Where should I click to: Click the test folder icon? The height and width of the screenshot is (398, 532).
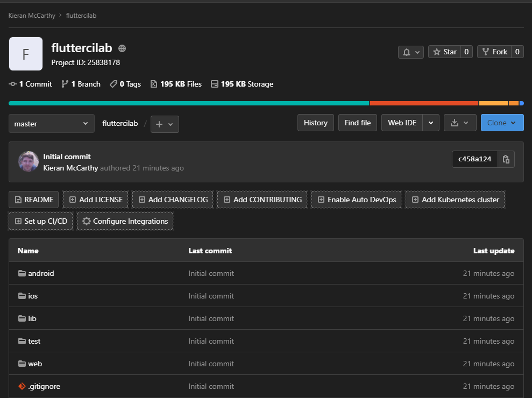click(x=22, y=341)
